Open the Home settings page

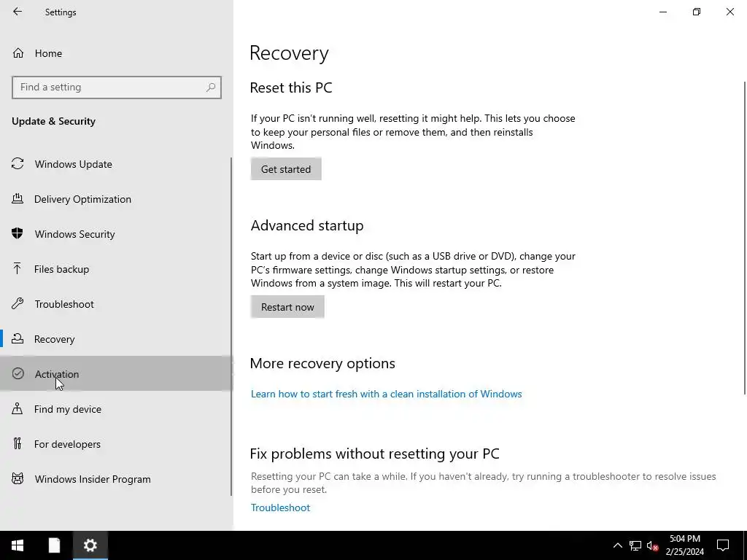[117, 52]
